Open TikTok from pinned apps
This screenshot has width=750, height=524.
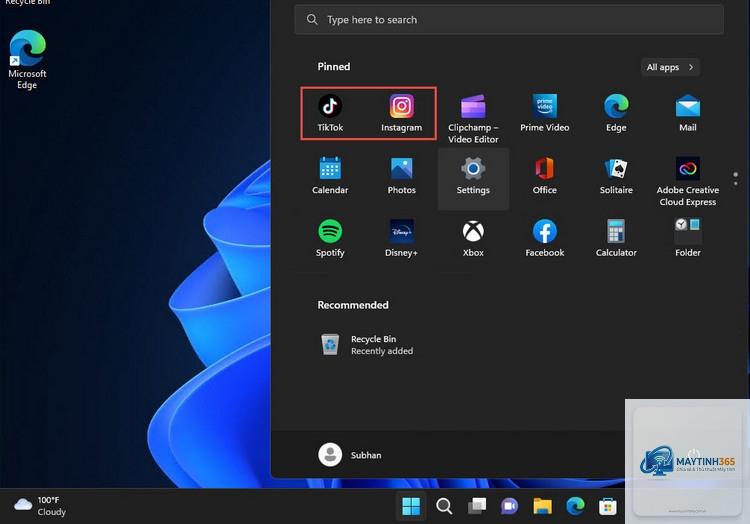[330, 113]
